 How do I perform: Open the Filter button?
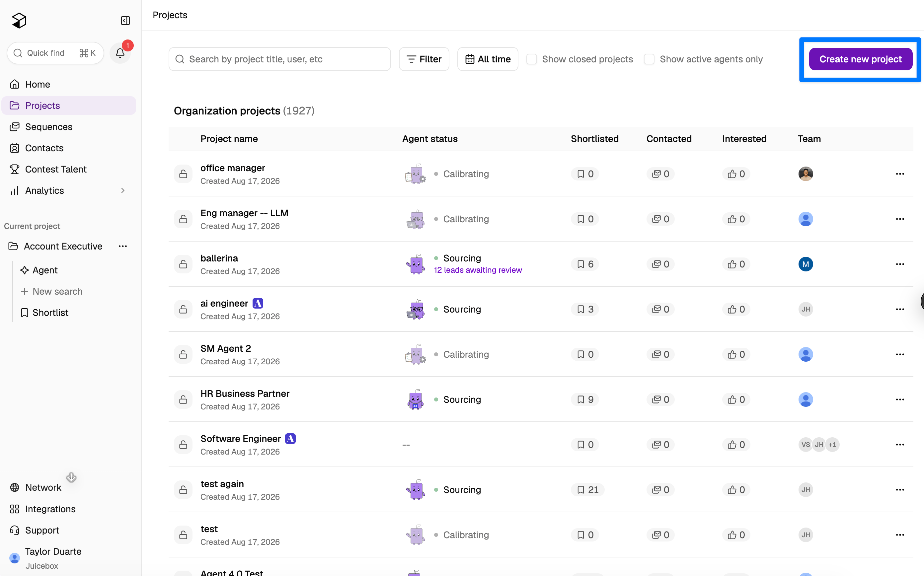[424, 59]
